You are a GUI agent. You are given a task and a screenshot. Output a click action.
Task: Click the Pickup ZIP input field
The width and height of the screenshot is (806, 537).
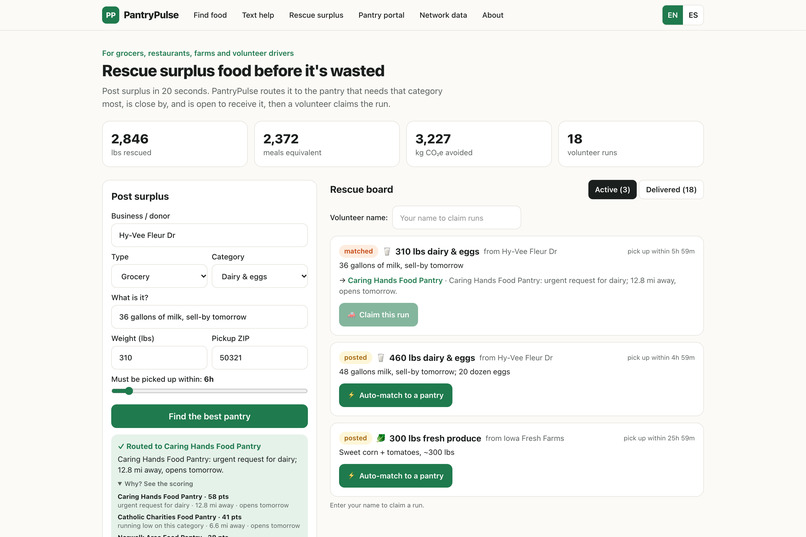[x=260, y=358]
